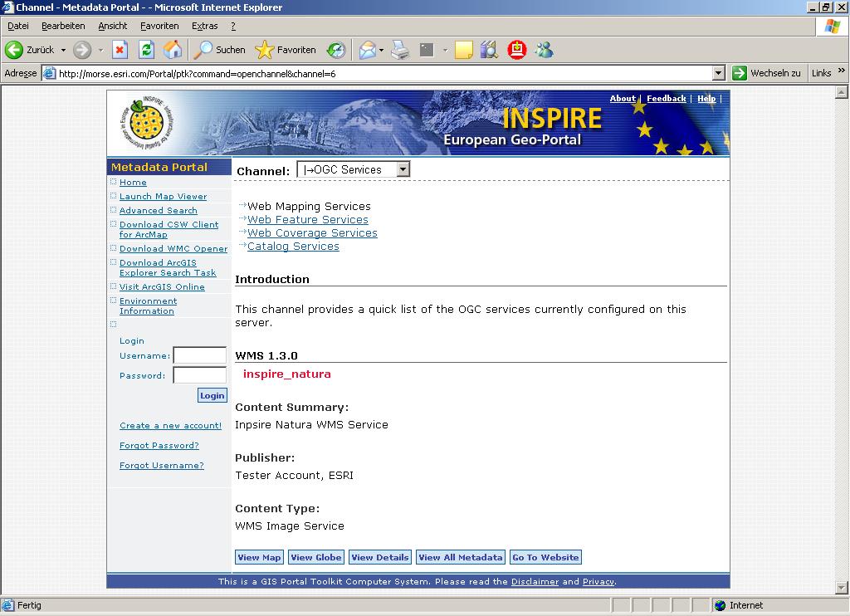Expand the edit icon dropdown arrow
The height and width of the screenshot is (616, 850).
pos(445,50)
